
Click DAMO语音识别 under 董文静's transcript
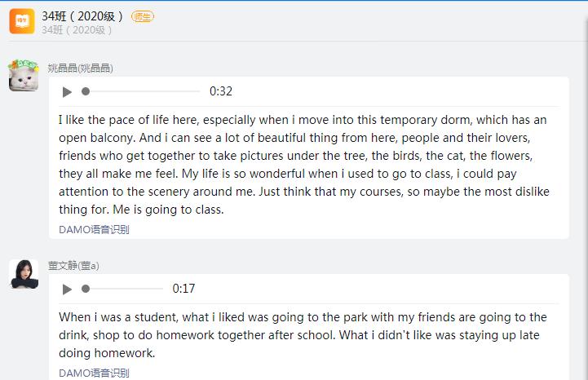click(x=94, y=373)
